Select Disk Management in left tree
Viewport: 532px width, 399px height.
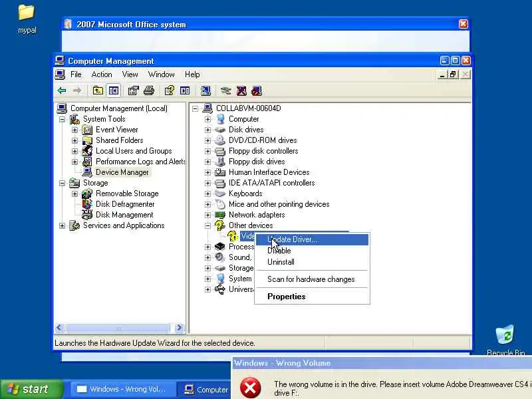click(124, 215)
